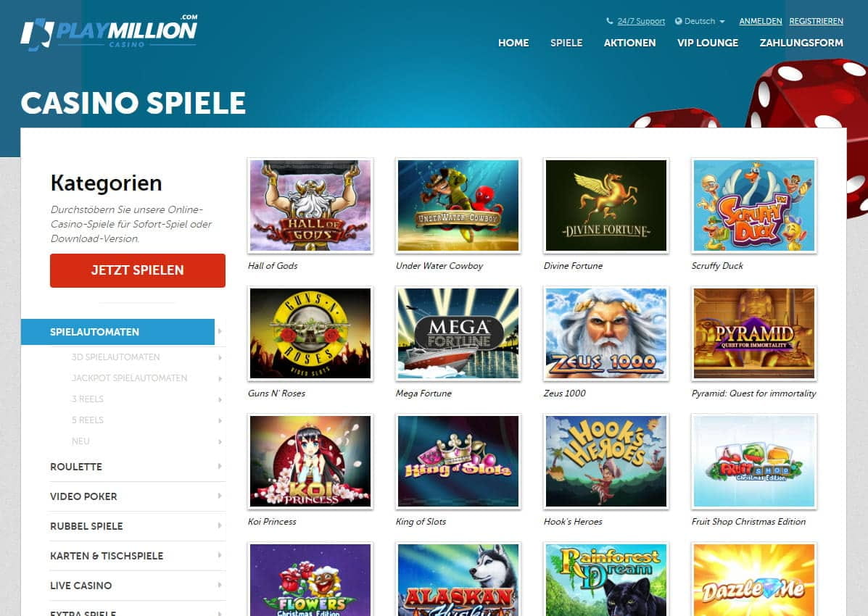Image resolution: width=868 pixels, height=616 pixels.
Task: Open the Hall of Gods game thumbnail
Action: tap(310, 205)
